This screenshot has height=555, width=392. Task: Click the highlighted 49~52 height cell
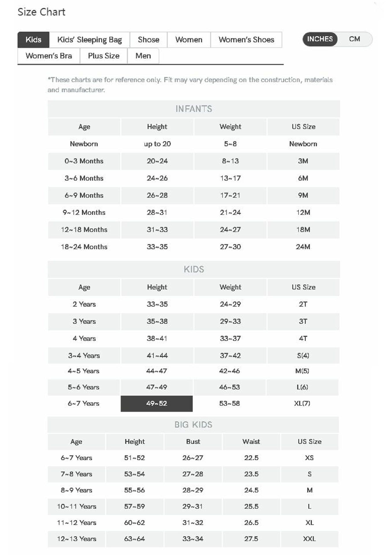click(157, 403)
